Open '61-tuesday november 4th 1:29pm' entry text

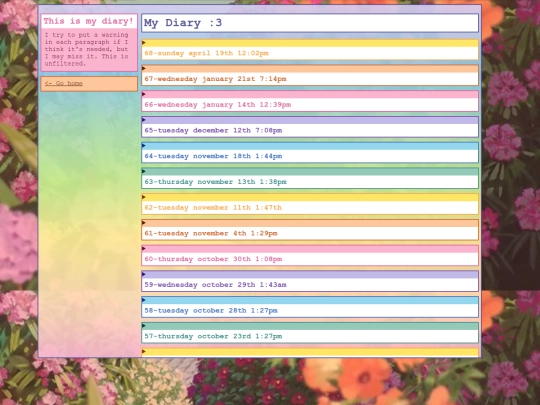[211, 233]
